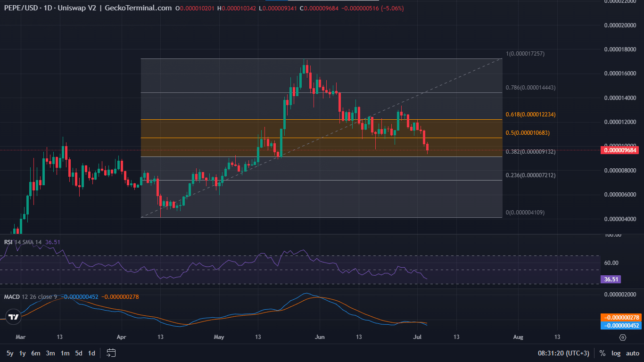This screenshot has height=362, width=644.
Task: Click the Jun label on time axis
Action: click(319, 337)
